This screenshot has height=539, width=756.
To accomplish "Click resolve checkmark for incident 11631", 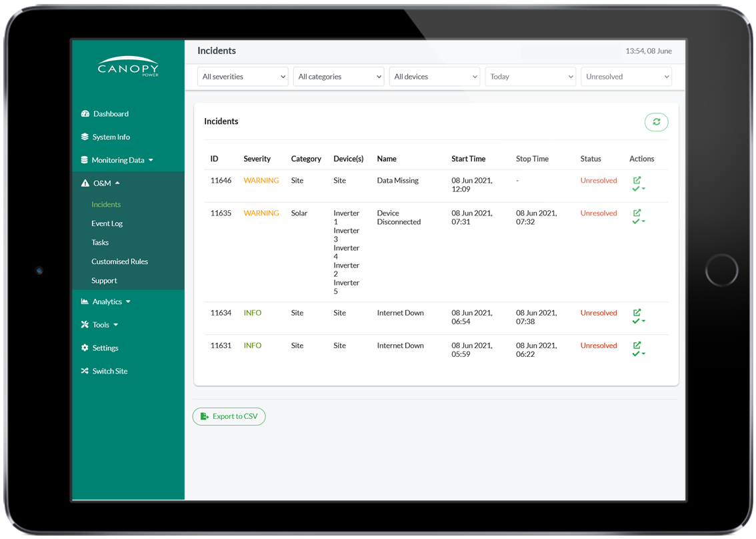I will tap(636, 354).
